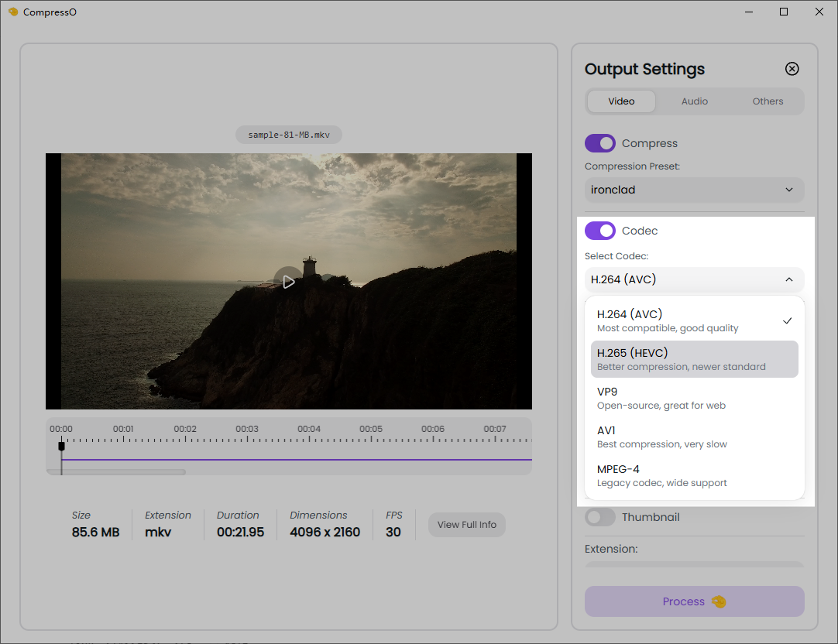Switch to the Audio tab
This screenshot has width=838, height=644.
click(694, 101)
